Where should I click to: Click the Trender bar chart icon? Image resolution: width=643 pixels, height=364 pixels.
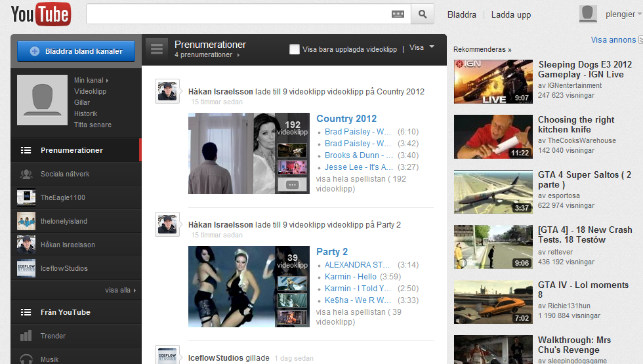(x=26, y=336)
